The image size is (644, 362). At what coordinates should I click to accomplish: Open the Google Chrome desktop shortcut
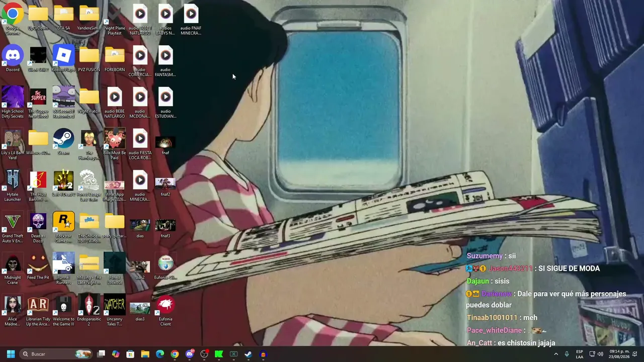coord(13,19)
